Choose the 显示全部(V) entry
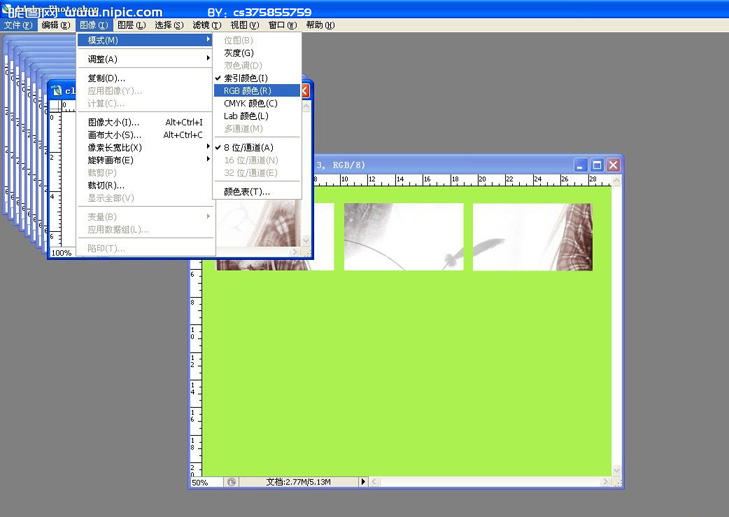The image size is (729, 517). tap(145, 198)
